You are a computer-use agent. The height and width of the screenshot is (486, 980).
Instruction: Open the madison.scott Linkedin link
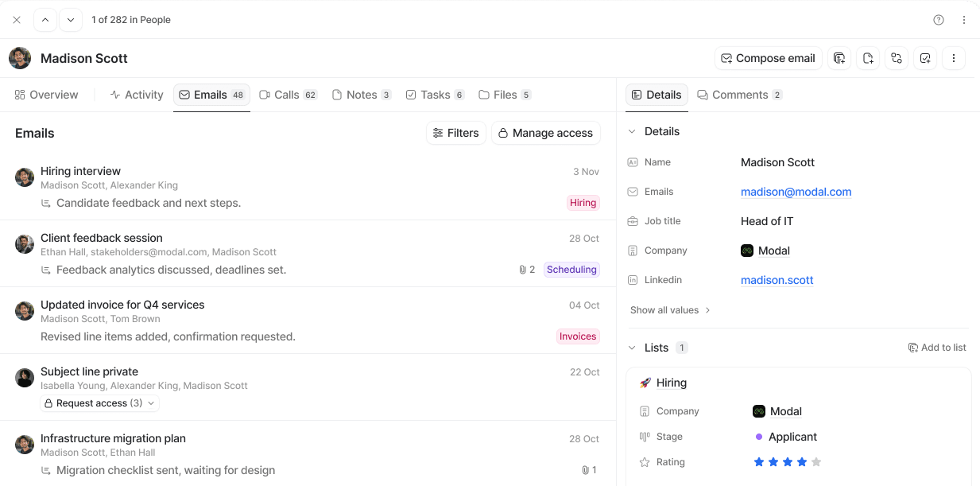(x=777, y=280)
